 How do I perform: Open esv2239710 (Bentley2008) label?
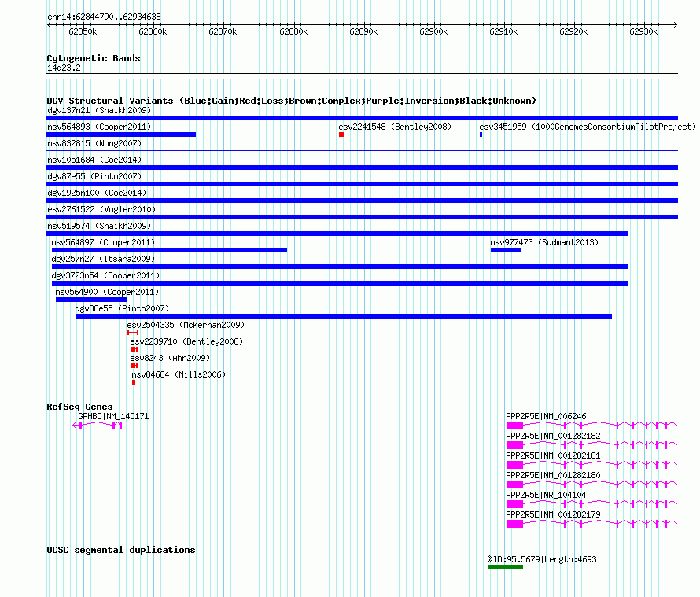click(x=186, y=341)
